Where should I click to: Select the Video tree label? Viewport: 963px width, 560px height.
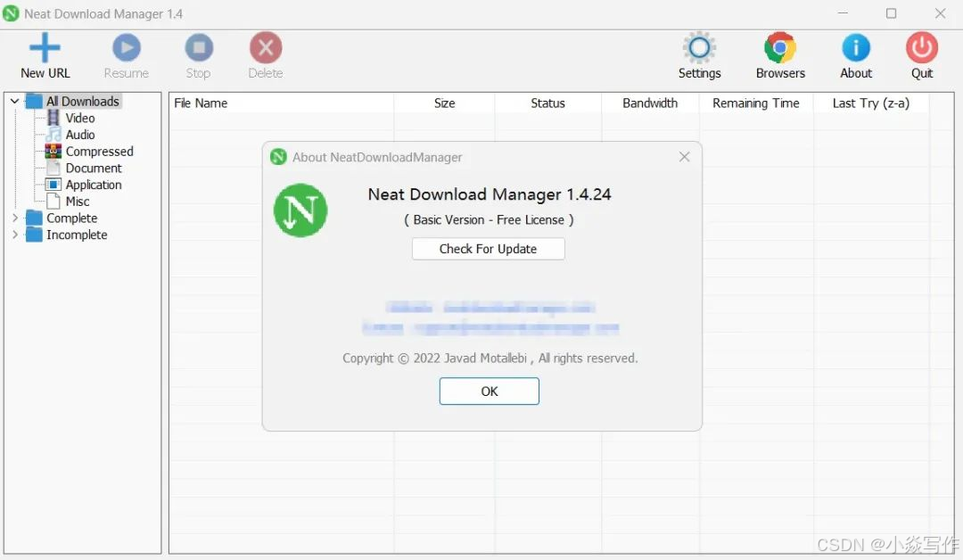click(x=80, y=118)
